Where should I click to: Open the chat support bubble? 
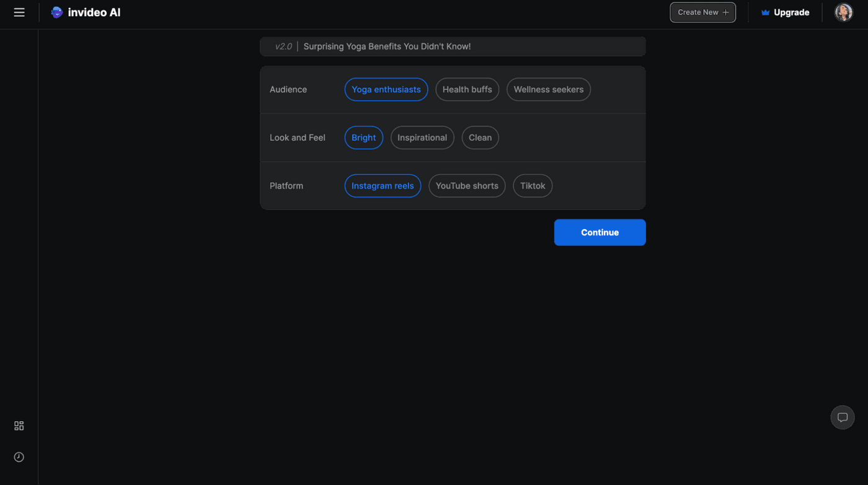(842, 417)
